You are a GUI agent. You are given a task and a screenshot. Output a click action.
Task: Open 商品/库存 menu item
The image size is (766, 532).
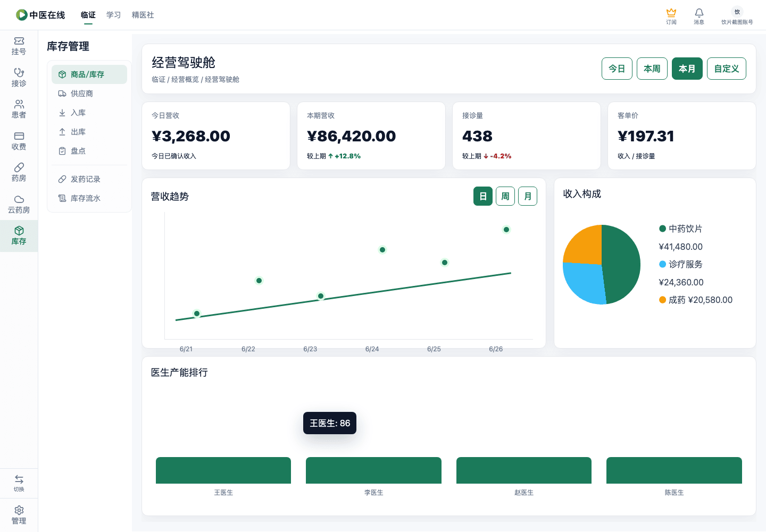89,74
